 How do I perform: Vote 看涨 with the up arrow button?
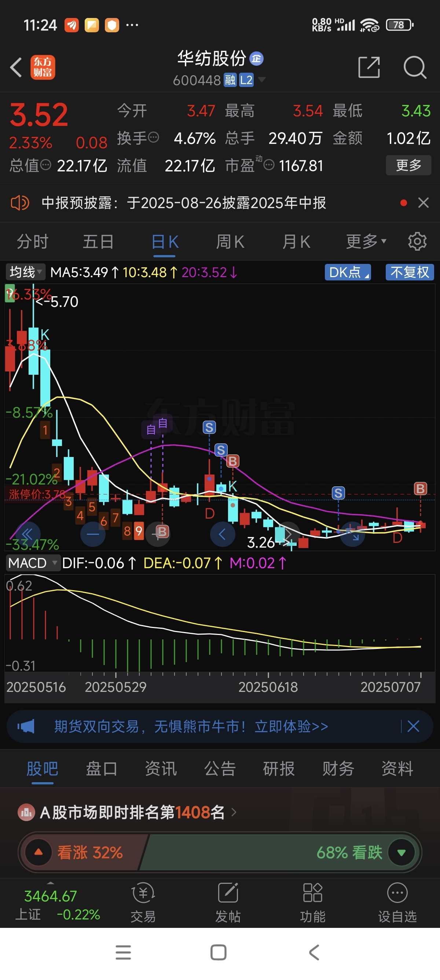[38, 852]
